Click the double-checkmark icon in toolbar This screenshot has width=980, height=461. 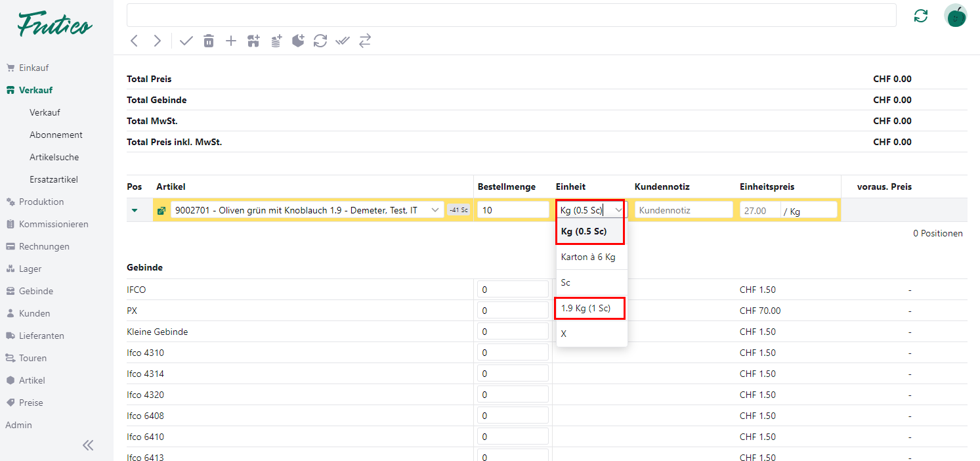click(x=343, y=41)
